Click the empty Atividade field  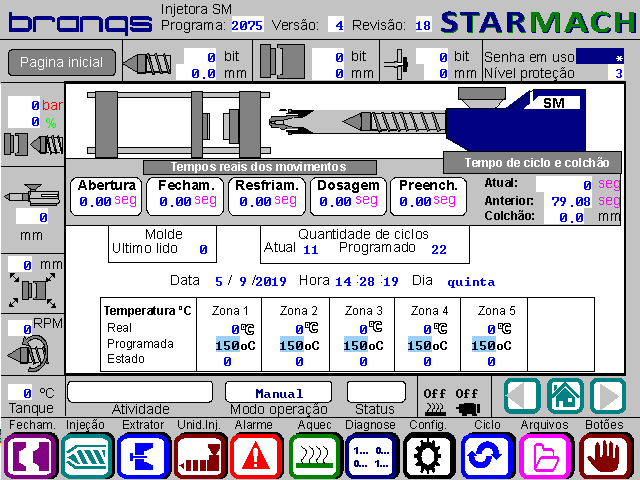pyautogui.click(x=140, y=392)
